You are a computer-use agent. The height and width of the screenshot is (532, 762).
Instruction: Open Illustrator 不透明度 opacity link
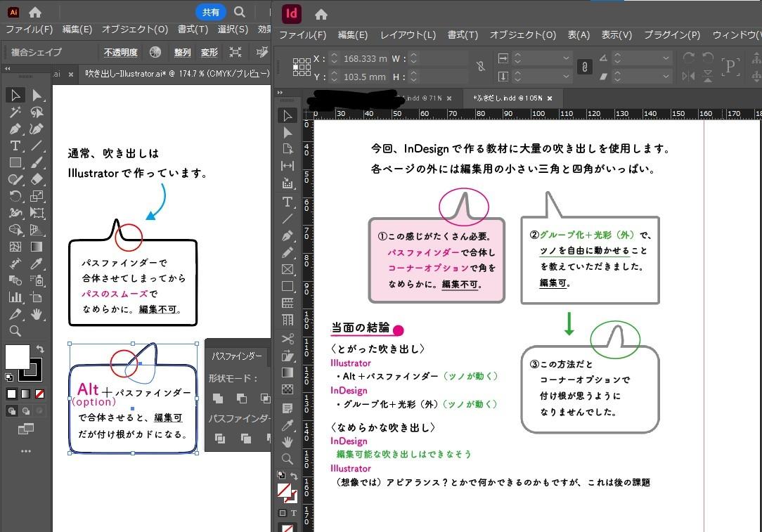[120, 52]
